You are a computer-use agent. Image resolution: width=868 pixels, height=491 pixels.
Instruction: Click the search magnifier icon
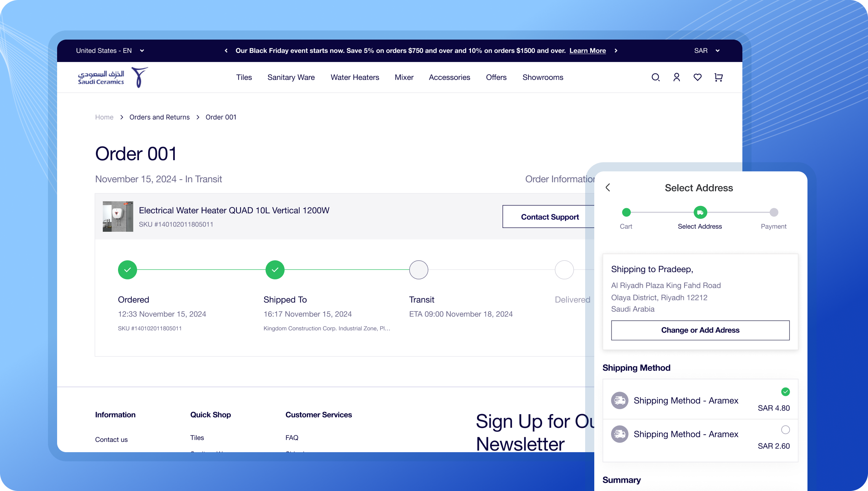[655, 78]
